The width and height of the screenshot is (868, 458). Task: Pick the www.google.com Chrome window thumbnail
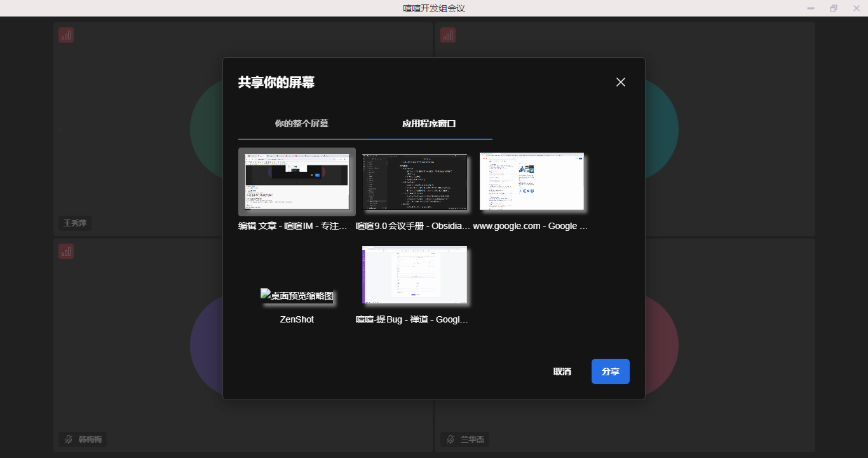coord(531,182)
